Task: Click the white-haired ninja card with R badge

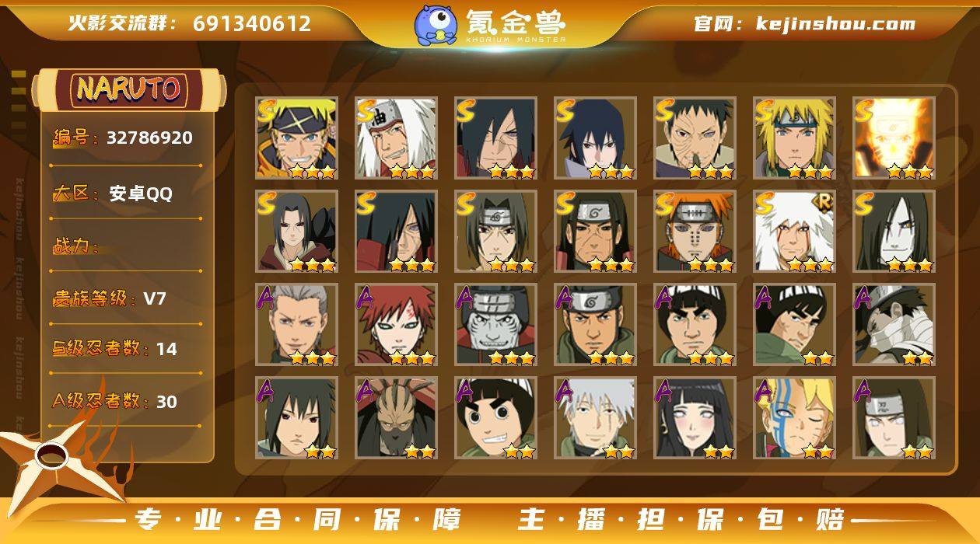Action: point(794,232)
